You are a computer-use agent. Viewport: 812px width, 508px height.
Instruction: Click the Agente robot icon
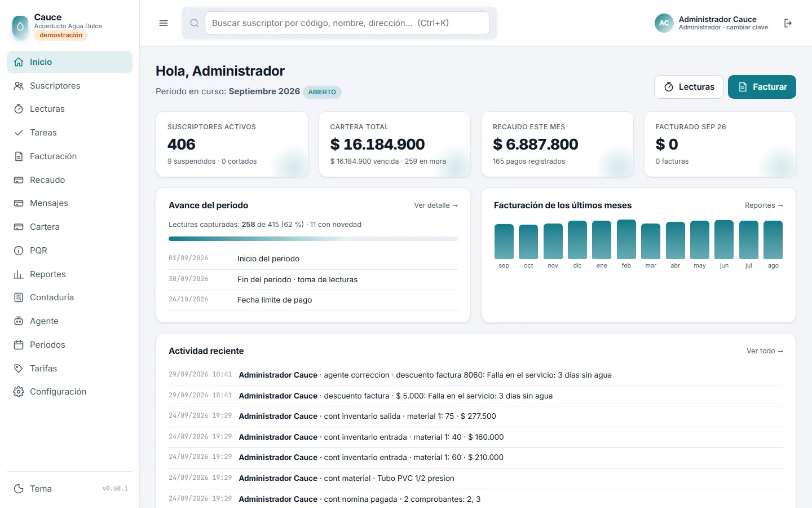[19, 321]
